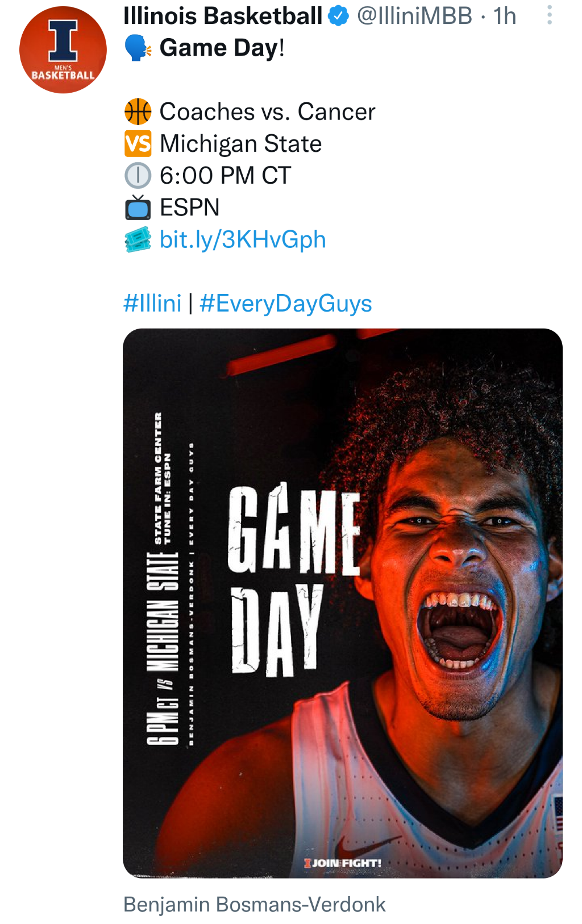The image size is (582, 924).
Task: Open the #Illini hashtag
Action: point(152,303)
